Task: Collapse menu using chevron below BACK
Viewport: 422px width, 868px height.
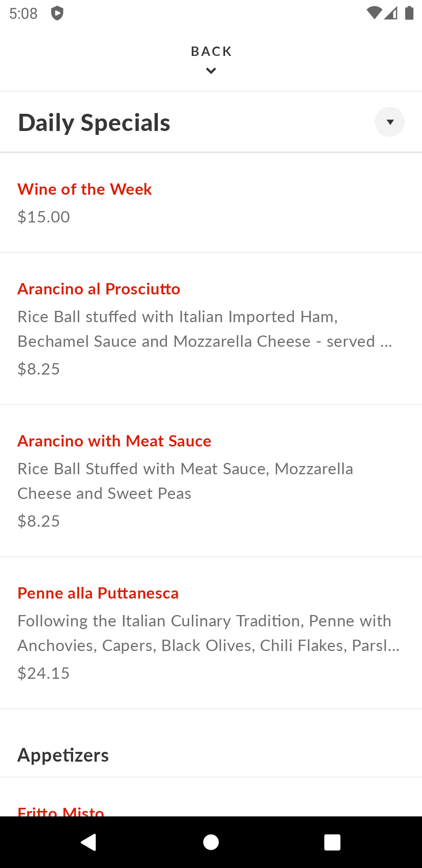Action: click(211, 71)
